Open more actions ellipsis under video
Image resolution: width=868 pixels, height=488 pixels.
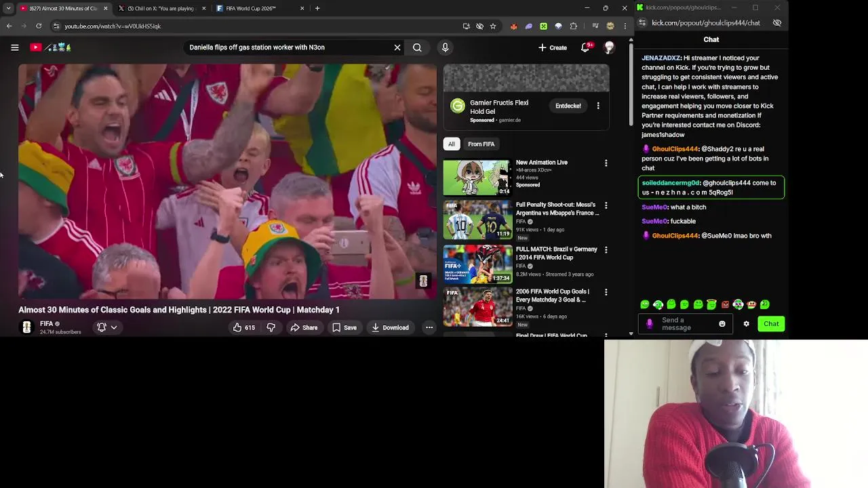point(429,327)
